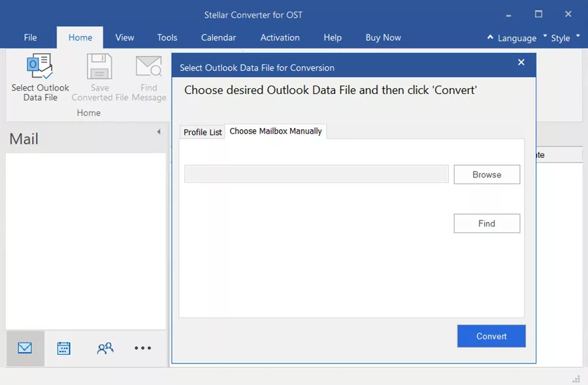Select the Choose Mailbox Manually tab

pos(276,131)
